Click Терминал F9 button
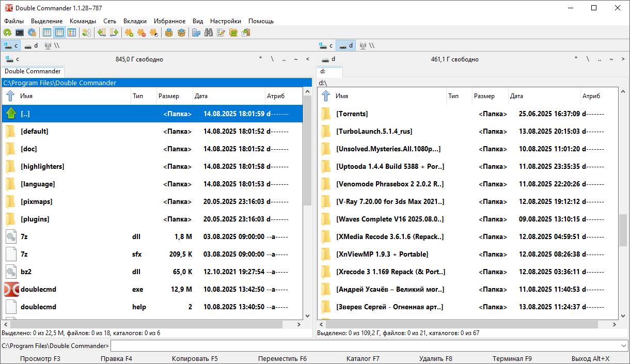Screen dimensions: 630x364 click(512, 358)
